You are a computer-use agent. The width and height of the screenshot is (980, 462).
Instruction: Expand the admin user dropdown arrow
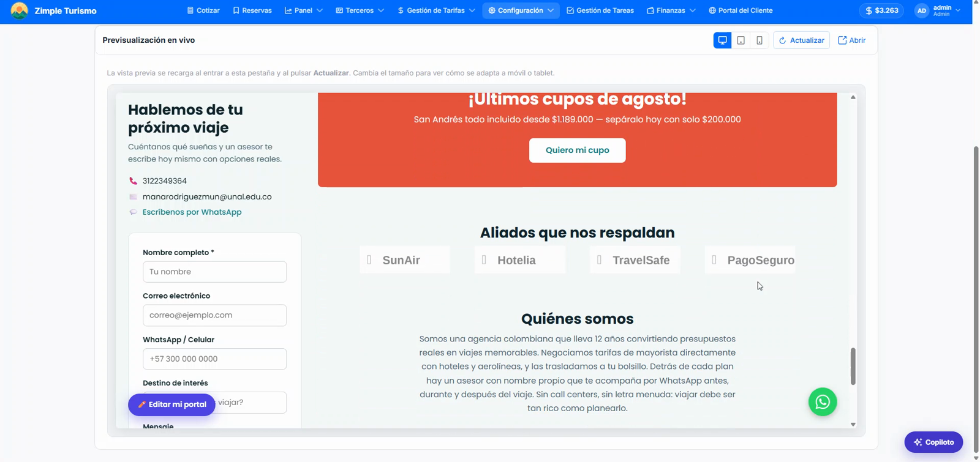click(958, 10)
